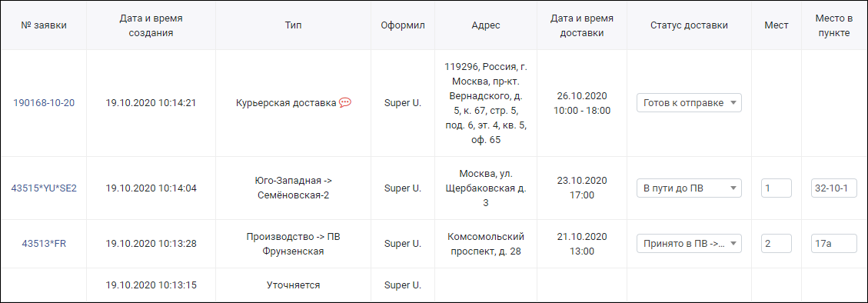Click the Мест field containing 1
The width and height of the screenshot is (868, 303).
coord(776,188)
